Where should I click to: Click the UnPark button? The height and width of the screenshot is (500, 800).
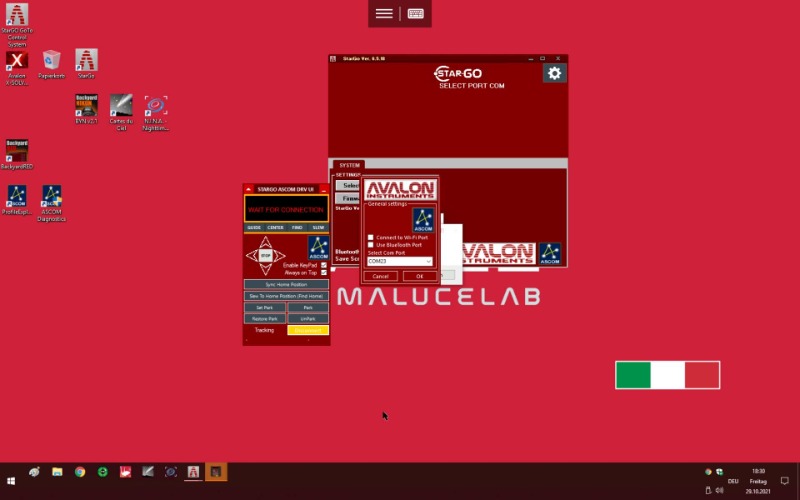pos(308,319)
